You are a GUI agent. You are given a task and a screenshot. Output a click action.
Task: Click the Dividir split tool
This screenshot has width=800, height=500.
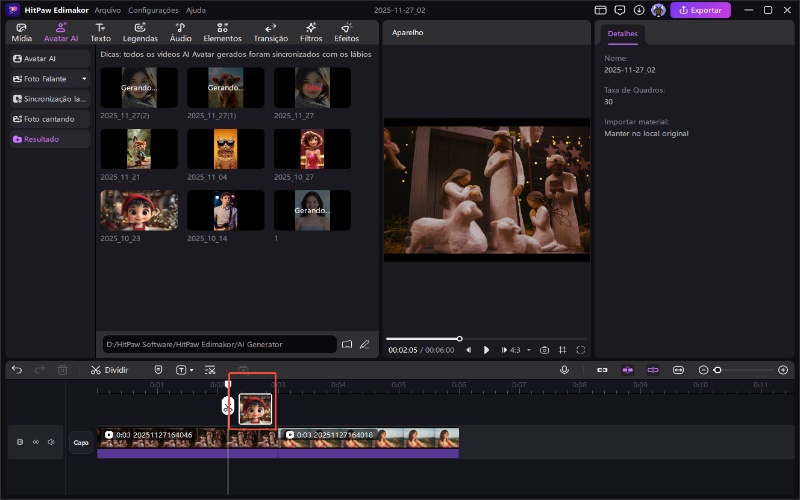pos(109,369)
